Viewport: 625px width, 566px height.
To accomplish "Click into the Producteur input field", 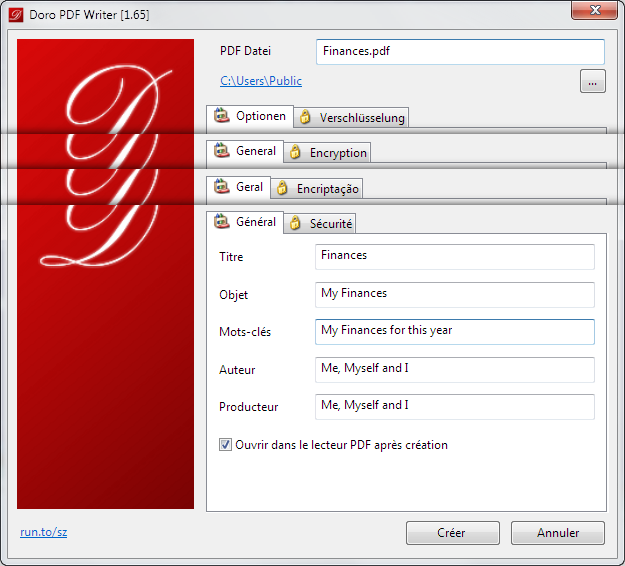I will pyautogui.click(x=455, y=407).
